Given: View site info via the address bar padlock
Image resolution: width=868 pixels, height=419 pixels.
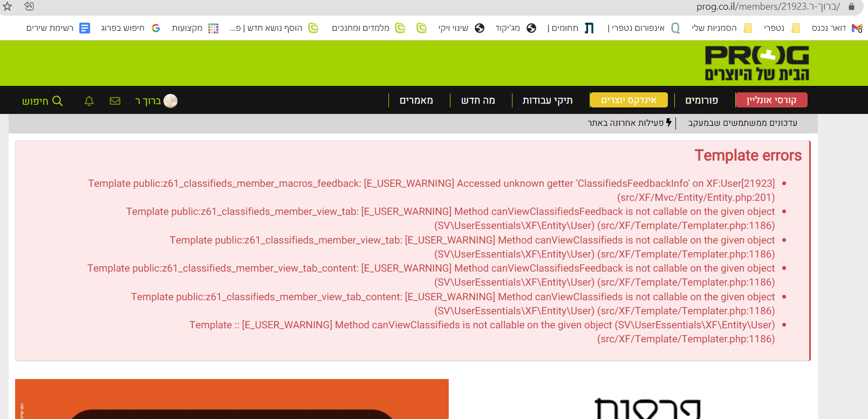Looking at the screenshot, I should [851, 6].
